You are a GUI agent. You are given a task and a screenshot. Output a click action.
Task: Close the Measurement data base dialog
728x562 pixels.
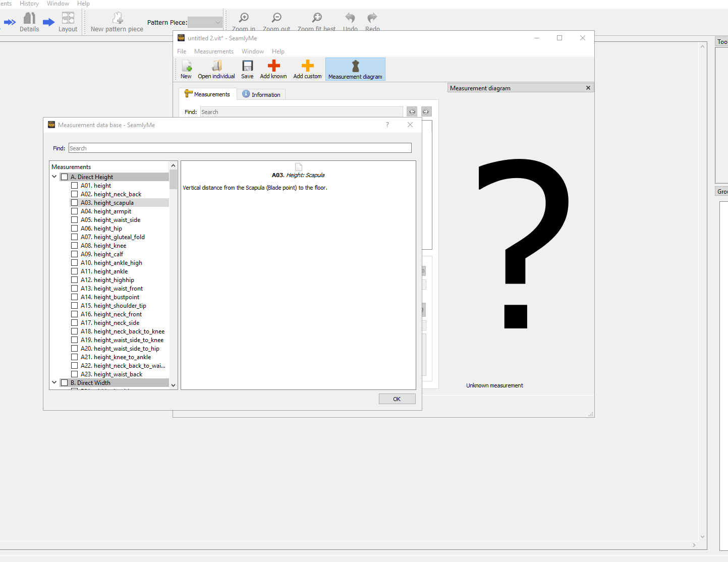410,125
